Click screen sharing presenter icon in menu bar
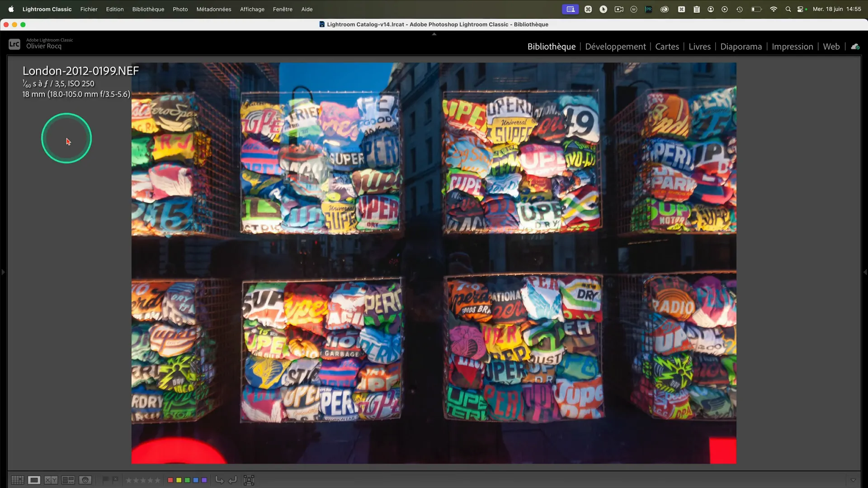Screen dimensions: 868x488 click(x=571, y=9)
